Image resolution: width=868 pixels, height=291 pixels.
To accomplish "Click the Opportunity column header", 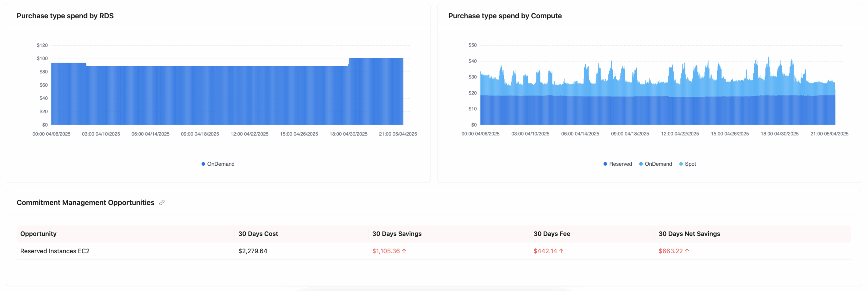I will click(x=38, y=234).
